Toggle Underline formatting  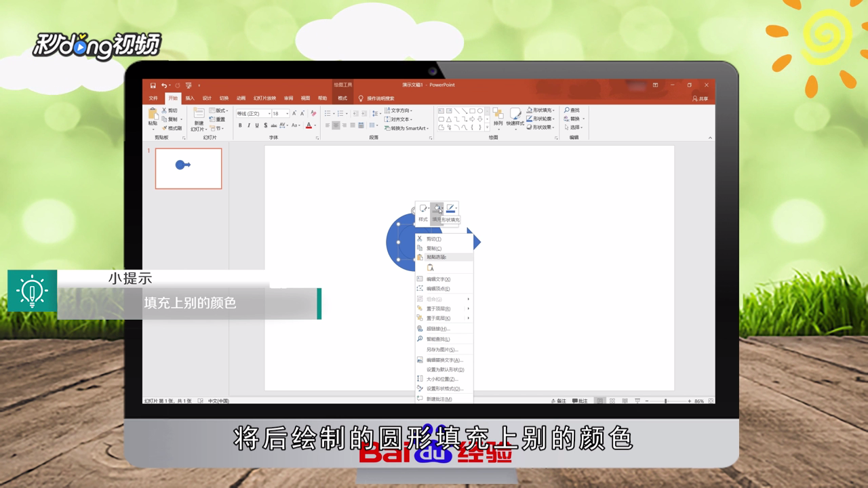tap(257, 125)
